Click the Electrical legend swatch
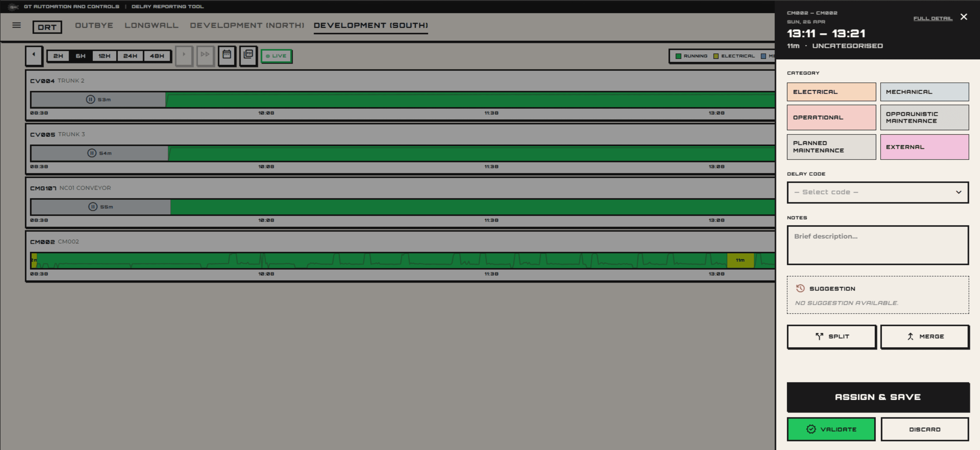980x450 pixels. (716, 56)
